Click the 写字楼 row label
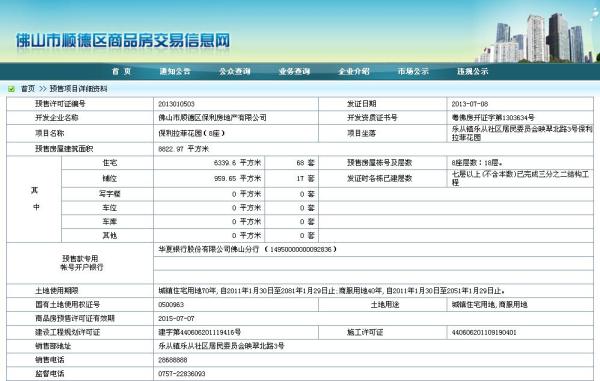 point(109,194)
